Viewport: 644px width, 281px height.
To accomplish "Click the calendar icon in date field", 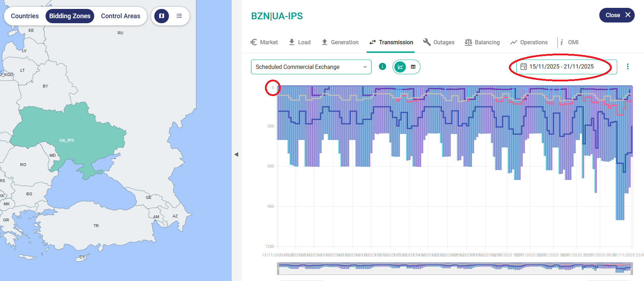I will point(523,67).
